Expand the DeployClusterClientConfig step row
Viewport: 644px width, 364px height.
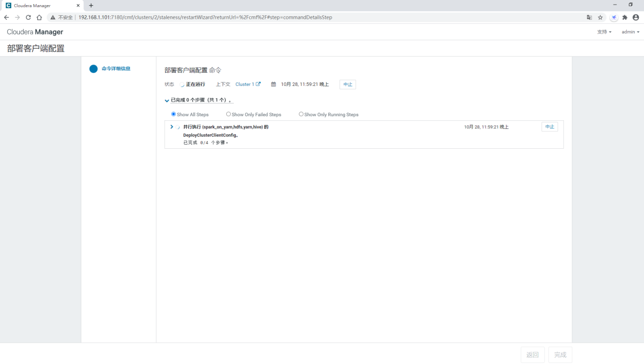click(x=172, y=127)
